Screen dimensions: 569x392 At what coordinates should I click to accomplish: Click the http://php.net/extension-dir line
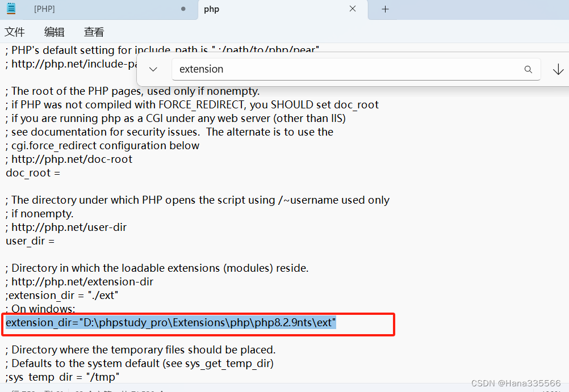(x=80, y=282)
